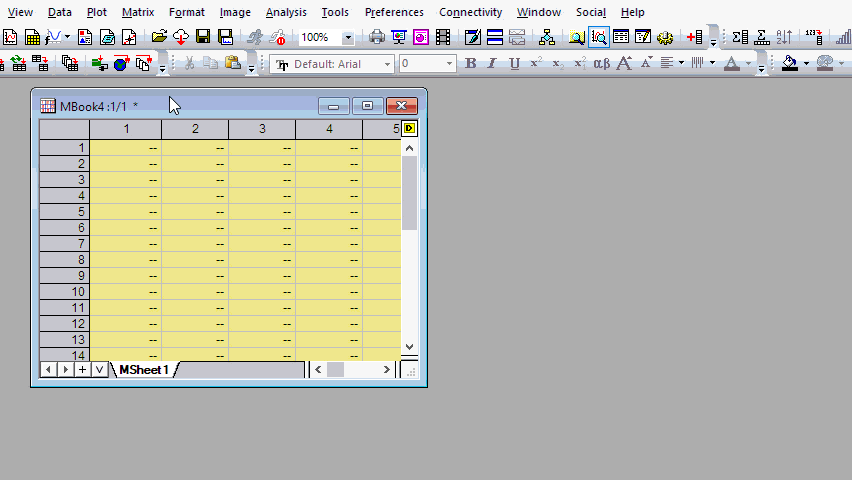The image size is (852, 480).
Task: Click the Print icon in toolbar
Action: (377, 38)
